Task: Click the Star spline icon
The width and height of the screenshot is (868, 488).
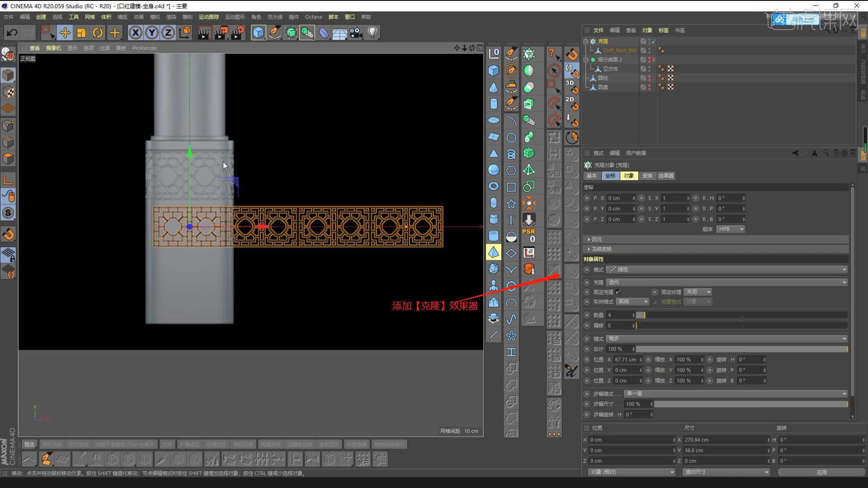Action: pyautogui.click(x=511, y=204)
